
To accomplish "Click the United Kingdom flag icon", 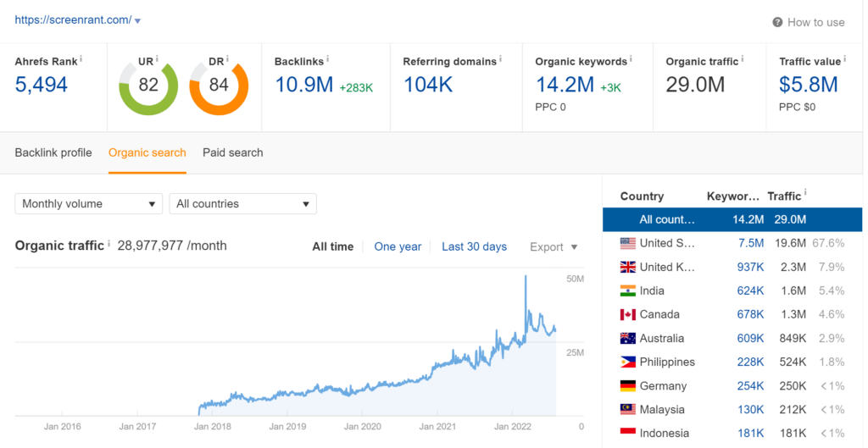I will coord(628,267).
